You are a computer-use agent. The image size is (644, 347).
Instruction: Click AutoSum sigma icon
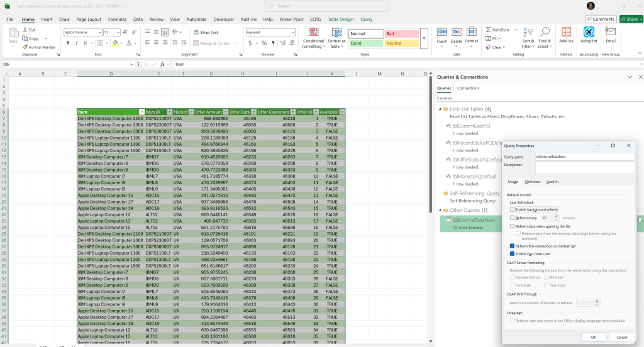pos(488,30)
